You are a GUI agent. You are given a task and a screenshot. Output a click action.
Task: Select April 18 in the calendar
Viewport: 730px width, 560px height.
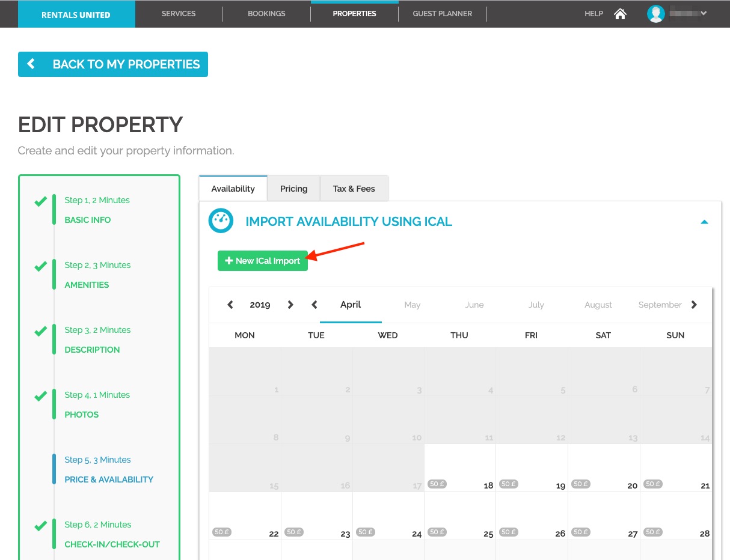tap(460, 468)
